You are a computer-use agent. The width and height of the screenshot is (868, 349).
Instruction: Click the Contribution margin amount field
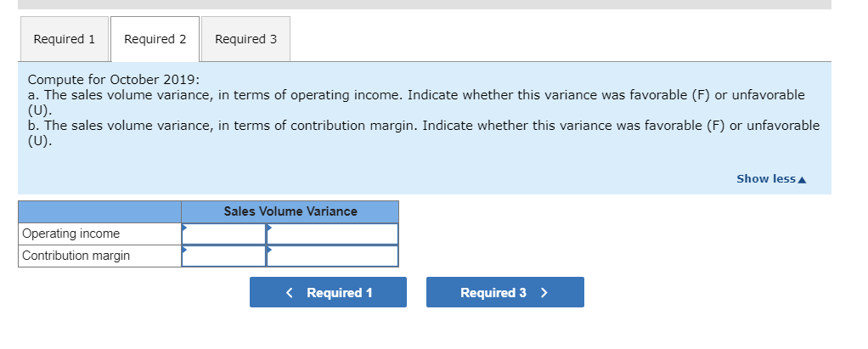coord(223,256)
